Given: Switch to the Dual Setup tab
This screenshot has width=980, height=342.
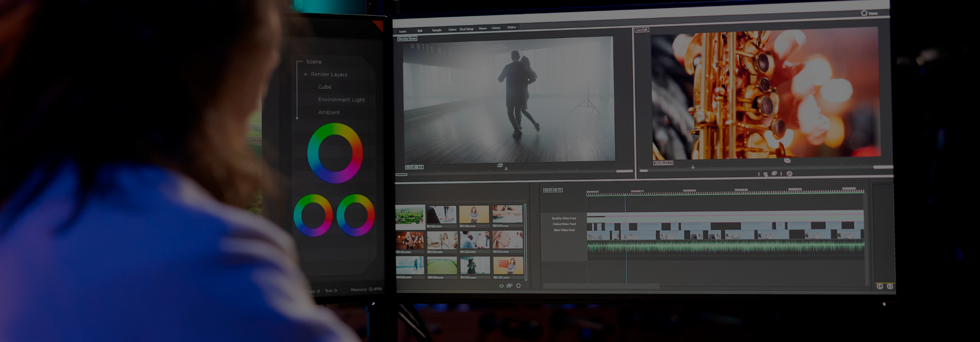Looking at the screenshot, I should [x=467, y=29].
